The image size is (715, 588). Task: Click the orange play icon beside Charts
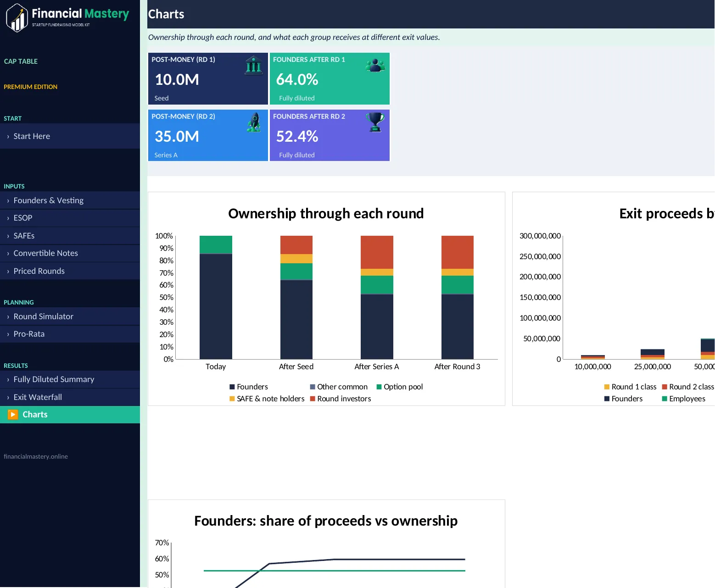pos(13,415)
